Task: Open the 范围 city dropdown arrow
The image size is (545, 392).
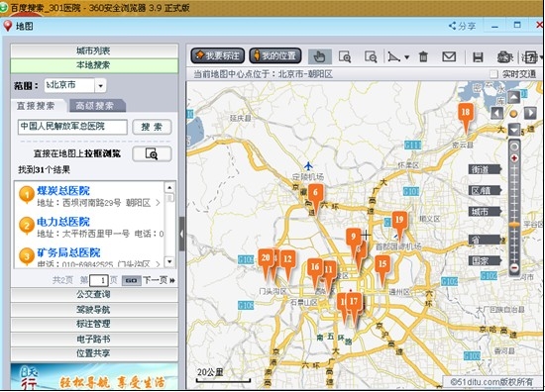Action: click(100, 85)
